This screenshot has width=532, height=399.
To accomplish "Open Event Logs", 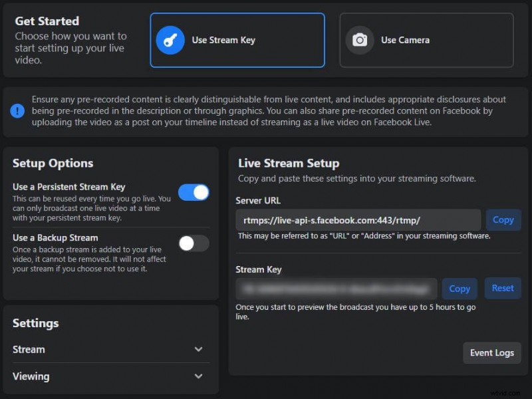I will tap(492, 353).
